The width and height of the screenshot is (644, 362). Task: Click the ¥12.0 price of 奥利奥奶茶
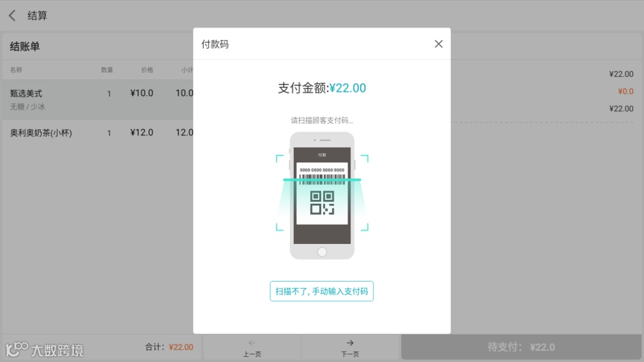pos(142,133)
